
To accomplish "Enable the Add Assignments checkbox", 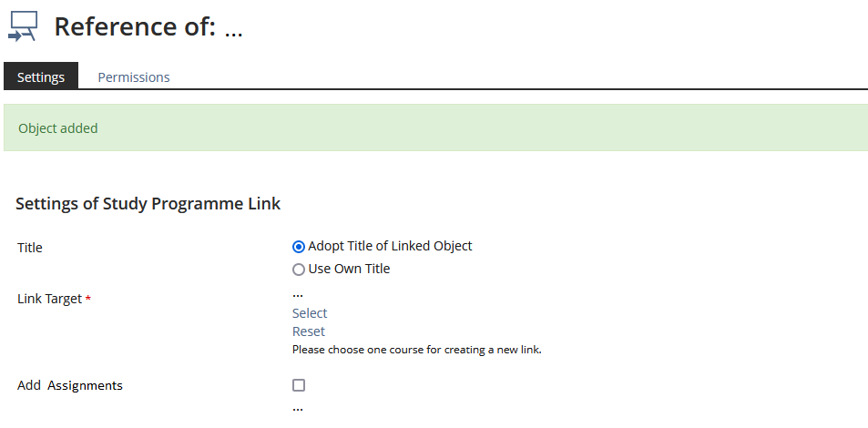I will pos(299,385).
